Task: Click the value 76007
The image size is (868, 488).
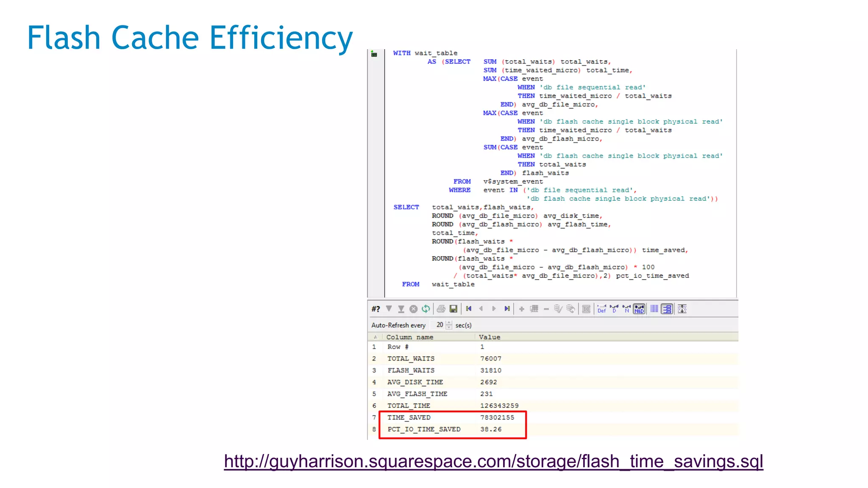Action: click(491, 359)
